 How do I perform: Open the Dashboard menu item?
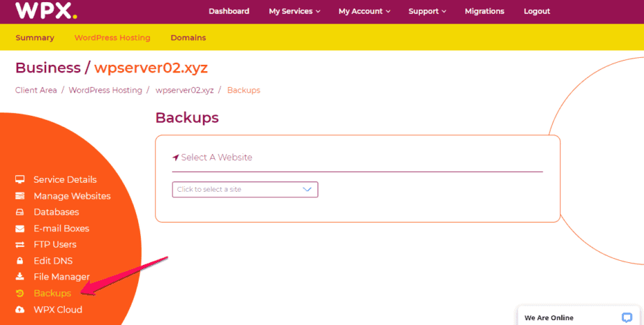(228, 12)
